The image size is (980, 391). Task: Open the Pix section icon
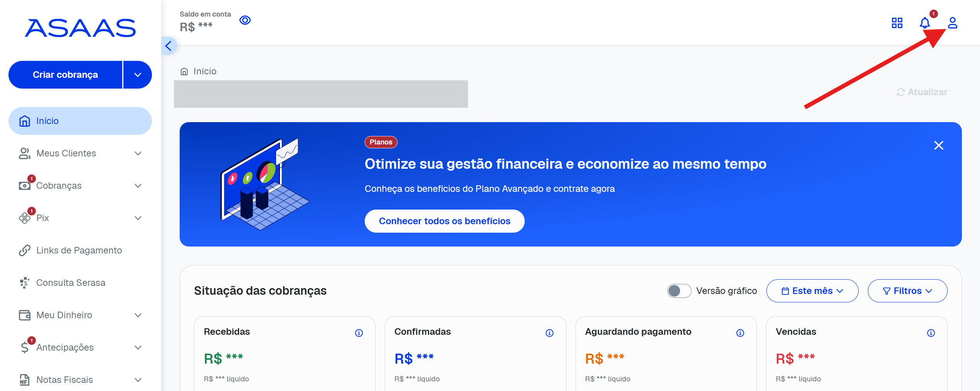25,218
